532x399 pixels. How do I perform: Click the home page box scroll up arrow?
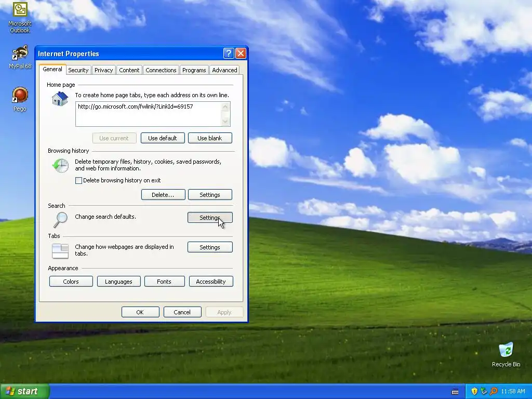click(x=225, y=107)
